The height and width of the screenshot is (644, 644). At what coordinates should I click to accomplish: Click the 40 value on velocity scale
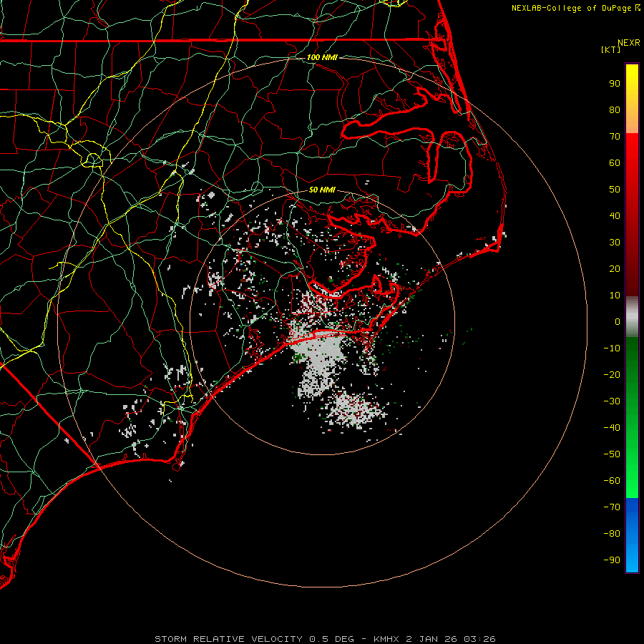[x=615, y=216]
